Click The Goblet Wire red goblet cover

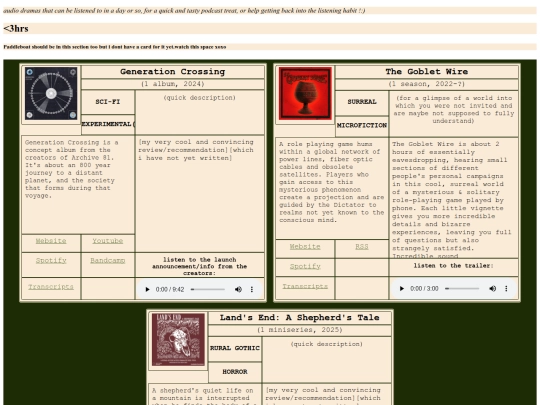pos(305,94)
